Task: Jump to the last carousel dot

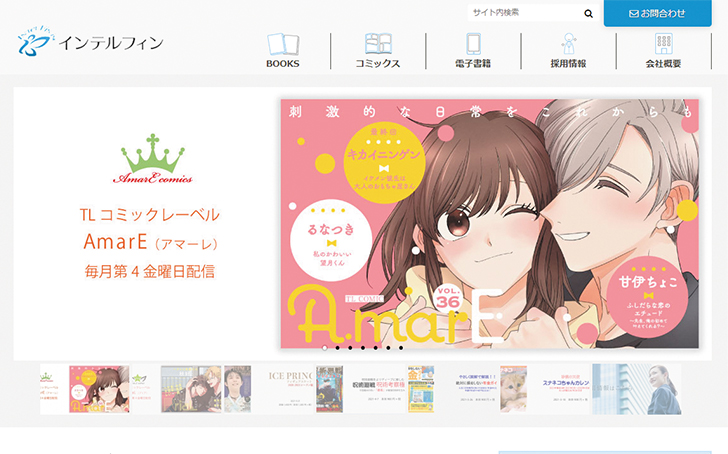Action: [401, 348]
